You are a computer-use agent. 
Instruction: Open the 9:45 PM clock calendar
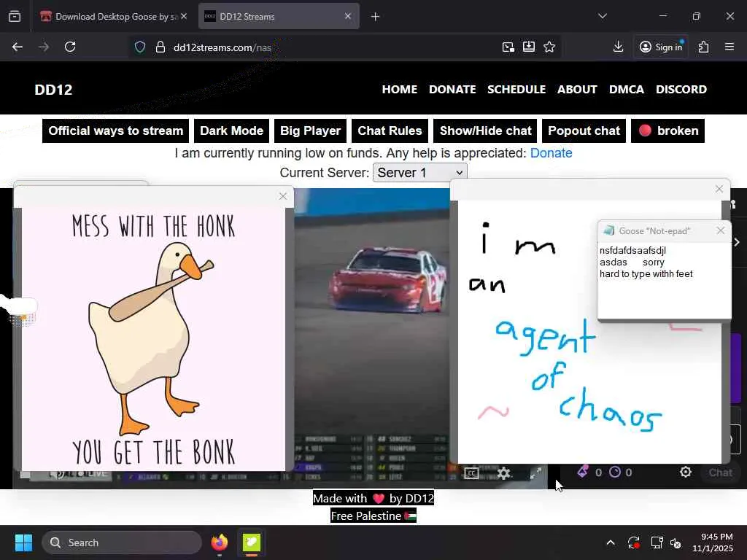[x=713, y=542]
